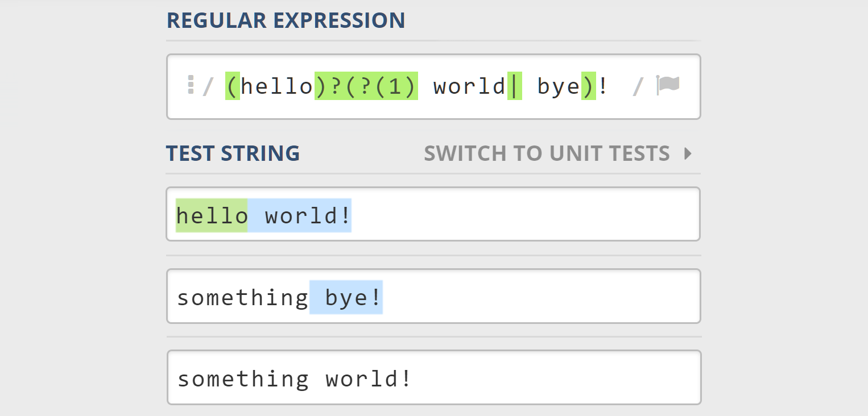Click the blue ' world!' match highlight
This screenshot has width=868, height=416.
point(299,215)
